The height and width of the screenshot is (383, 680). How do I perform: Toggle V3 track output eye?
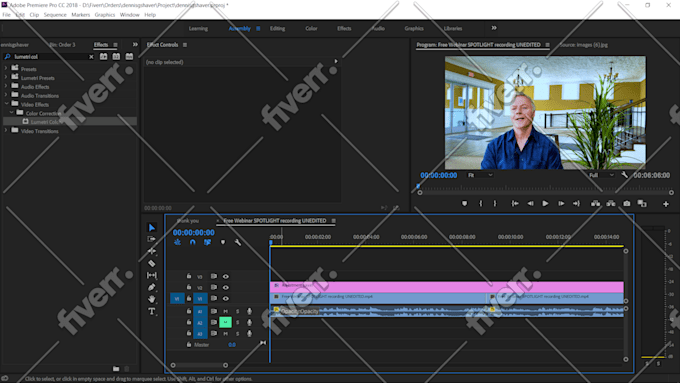[226, 276]
